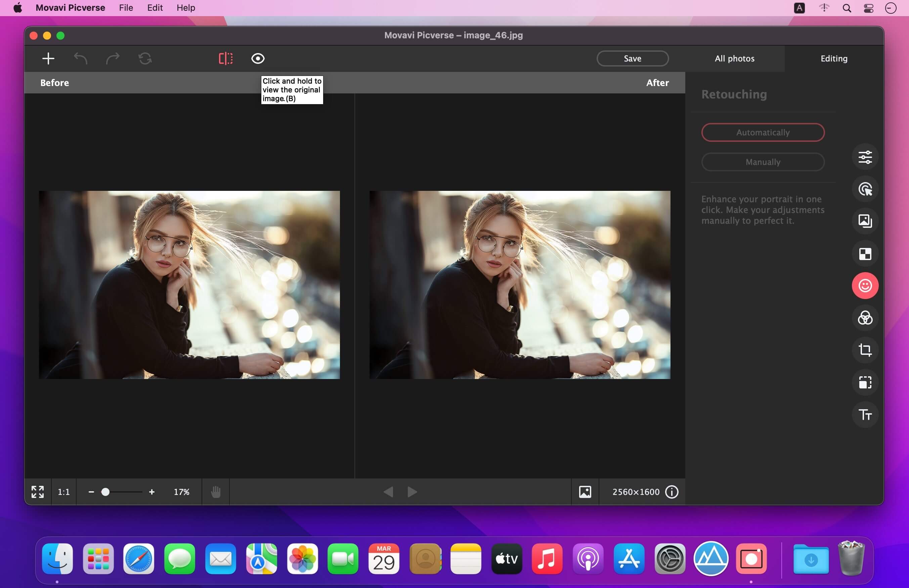The width and height of the screenshot is (909, 588).
Task: Click the Automatically retouching button
Action: click(763, 132)
